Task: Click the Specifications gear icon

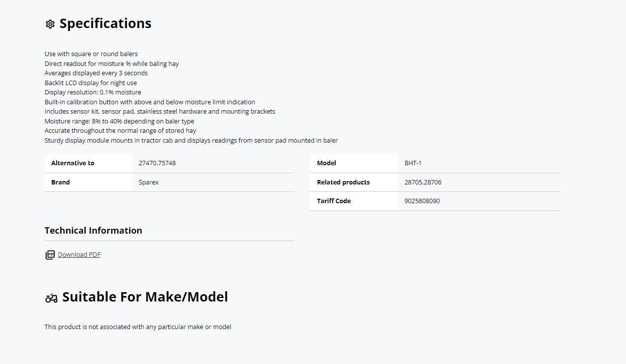Action: pyautogui.click(x=50, y=24)
